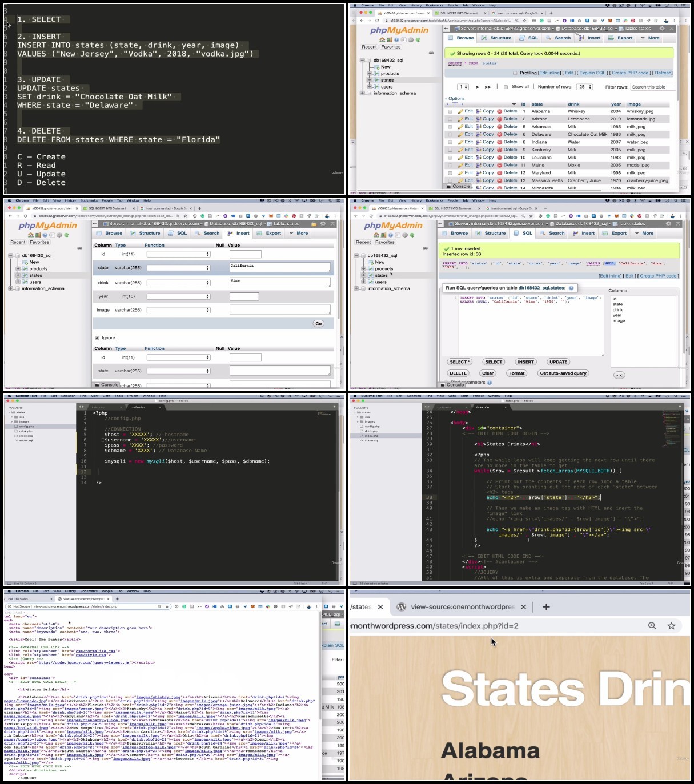Click SELECT * query button
Screen dimensions: 694x784
pyautogui.click(x=459, y=362)
